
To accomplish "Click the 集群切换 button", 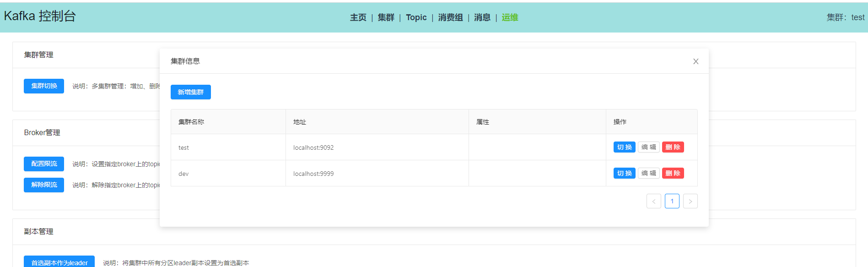I will pos(44,86).
